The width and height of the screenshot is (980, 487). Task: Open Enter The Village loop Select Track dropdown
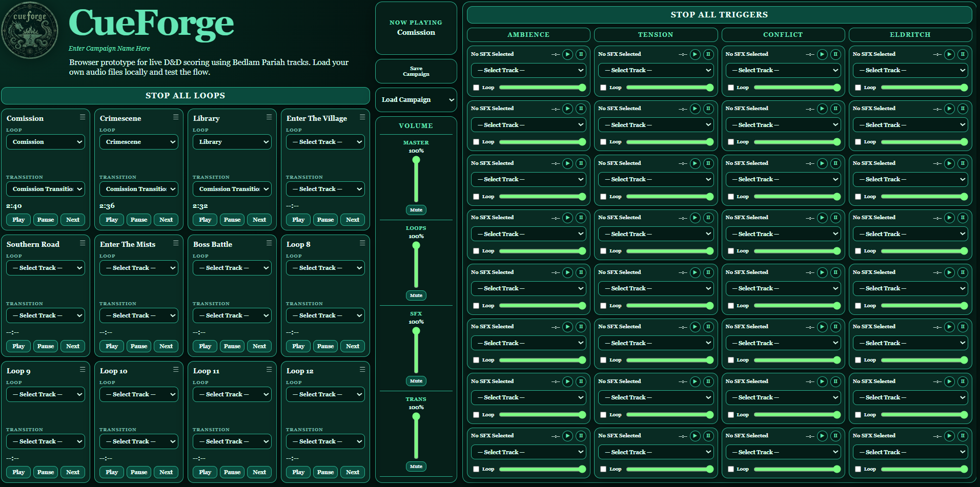(x=325, y=142)
